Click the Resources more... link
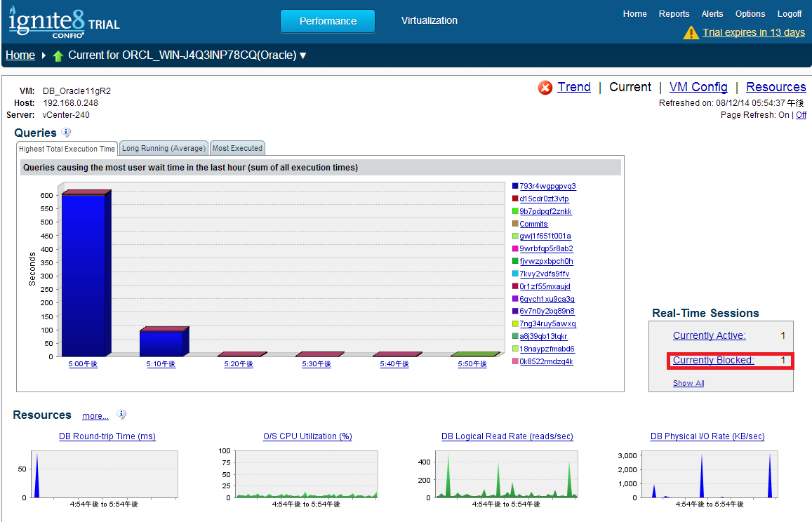Image resolution: width=812 pixels, height=522 pixels. tap(95, 416)
